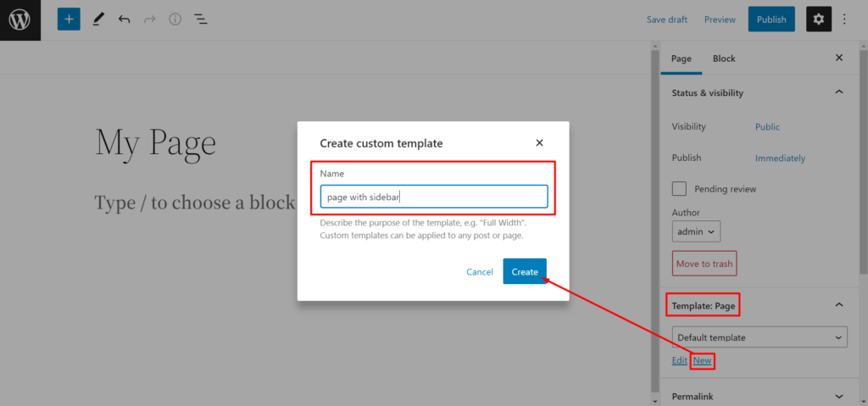Screen dimensions: 868x406
Task: Click the sidebar vertical scrollbar
Action: click(863, 161)
